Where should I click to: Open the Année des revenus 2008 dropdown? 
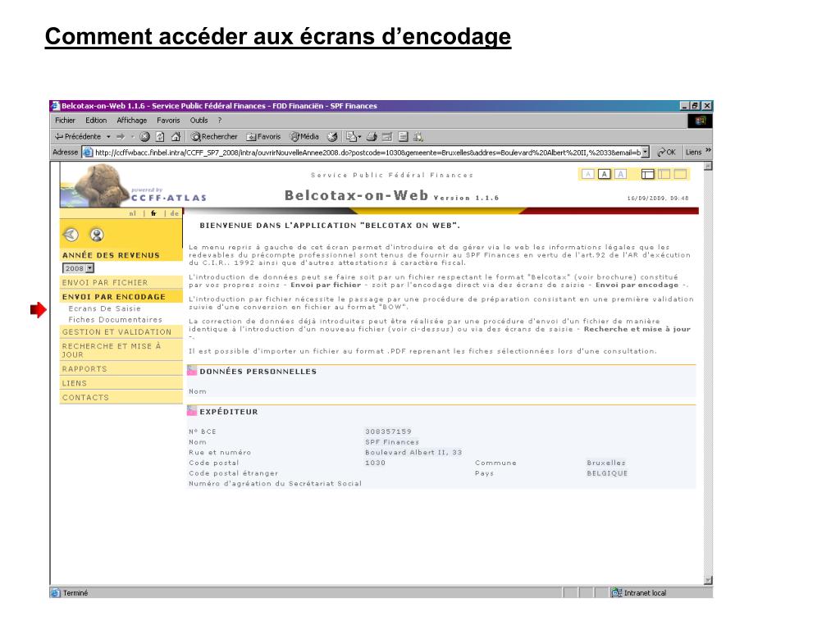78,268
